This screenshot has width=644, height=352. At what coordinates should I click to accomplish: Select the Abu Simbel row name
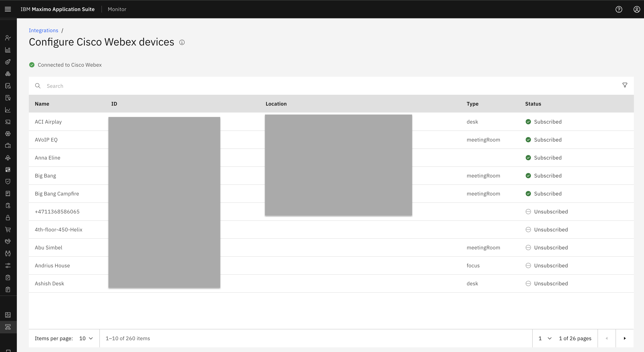48,248
